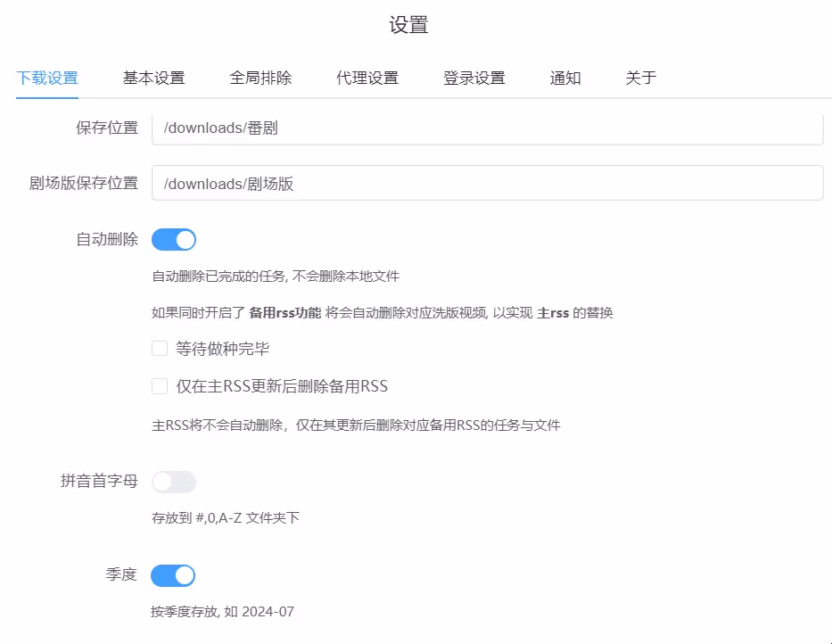Select the 代理设置 tab
This screenshot has height=644, width=832.
click(367, 78)
